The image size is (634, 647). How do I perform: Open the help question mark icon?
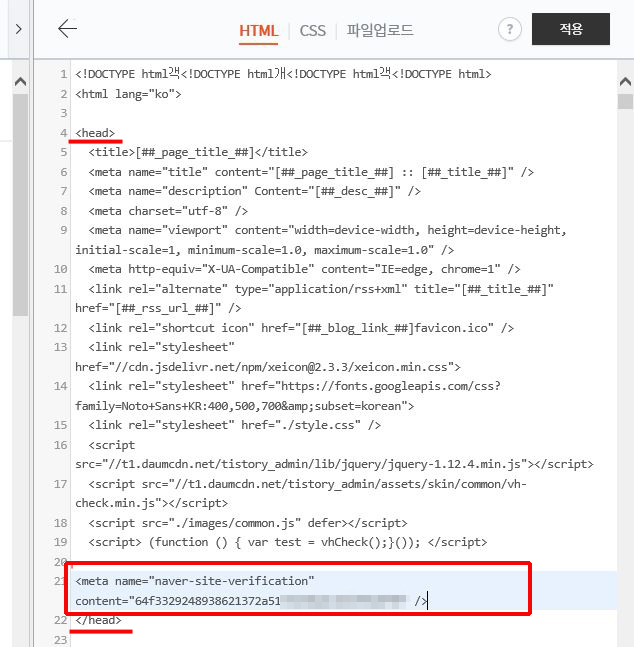[510, 29]
